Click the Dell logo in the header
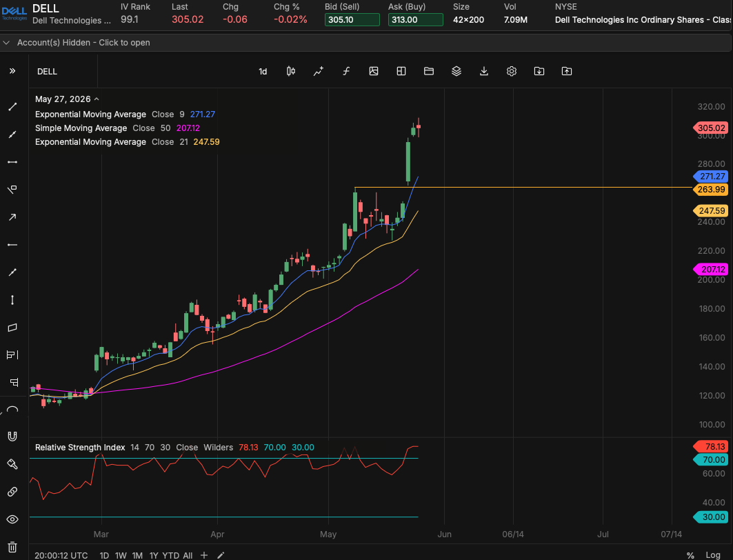Image resolution: width=733 pixels, height=560 pixels. (x=14, y=14)
